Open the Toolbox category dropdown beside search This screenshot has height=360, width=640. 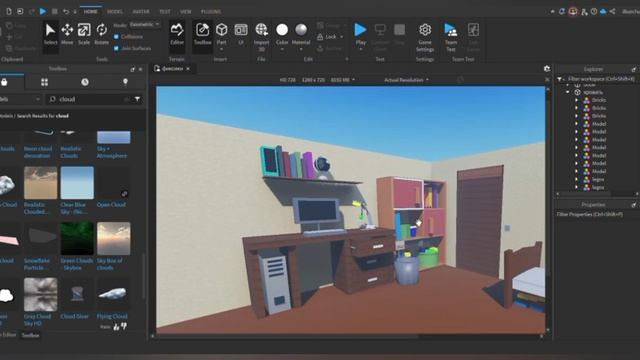pyautogui.click(x=20, y=99)
